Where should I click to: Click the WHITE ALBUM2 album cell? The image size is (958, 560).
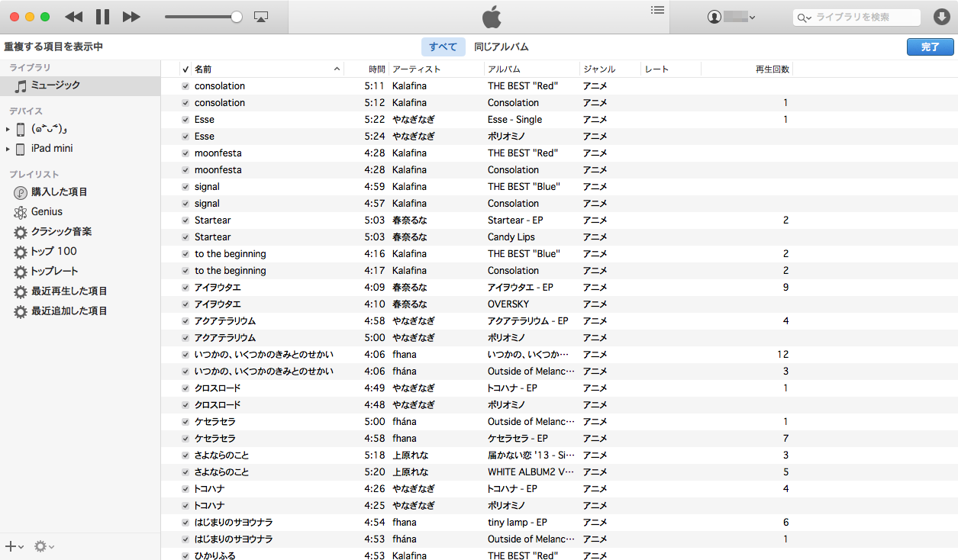531,472
